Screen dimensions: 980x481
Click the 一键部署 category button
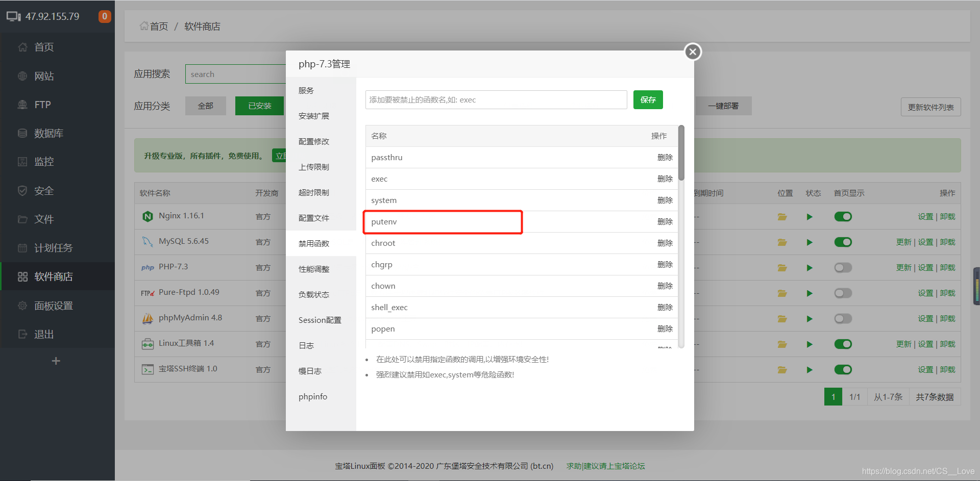click(723, 106)
